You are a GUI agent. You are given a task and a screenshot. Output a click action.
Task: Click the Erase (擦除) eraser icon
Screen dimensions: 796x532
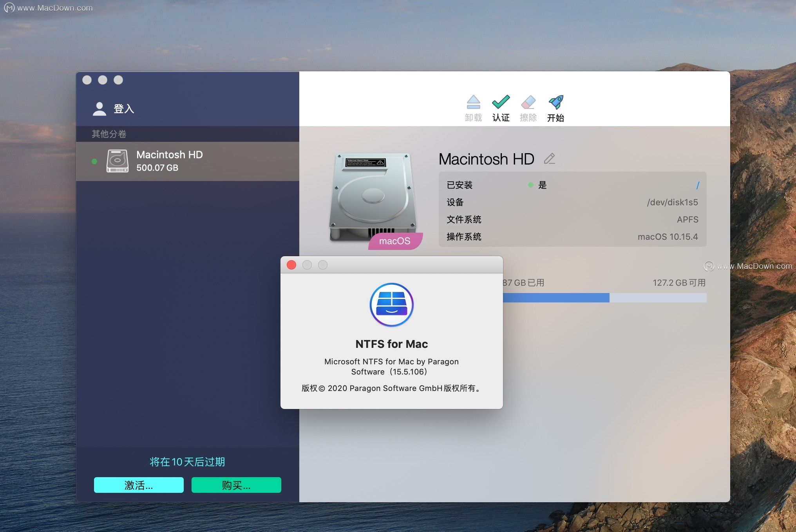[528, 102]
